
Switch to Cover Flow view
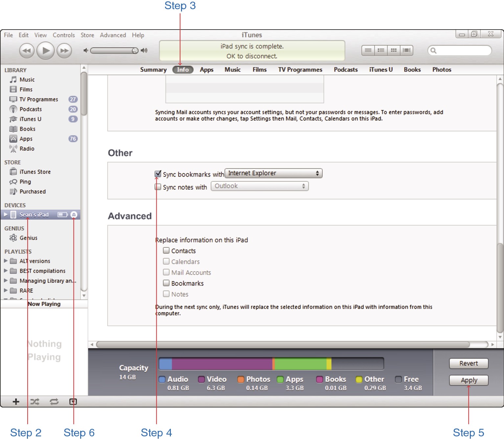pos(406,50)
